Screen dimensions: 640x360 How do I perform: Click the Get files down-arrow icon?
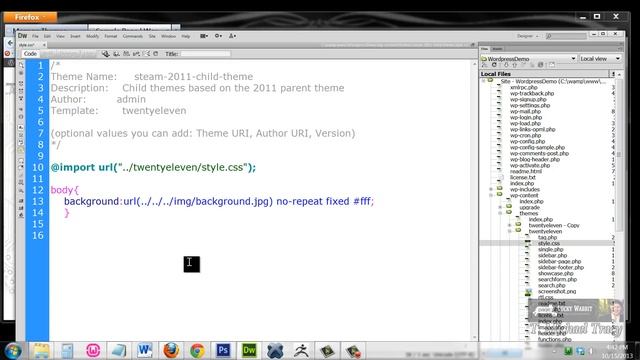(x=506, y=65)
